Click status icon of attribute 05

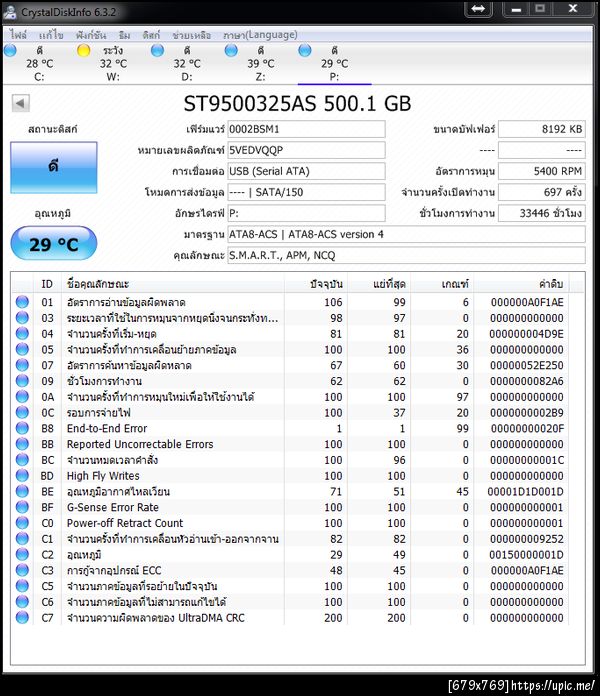click(x=22, y=349)
